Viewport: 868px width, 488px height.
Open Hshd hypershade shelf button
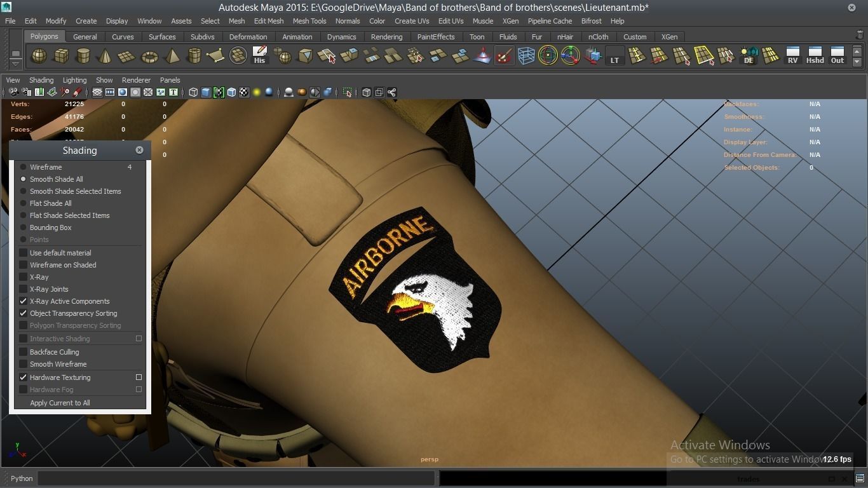pos(815,57)
